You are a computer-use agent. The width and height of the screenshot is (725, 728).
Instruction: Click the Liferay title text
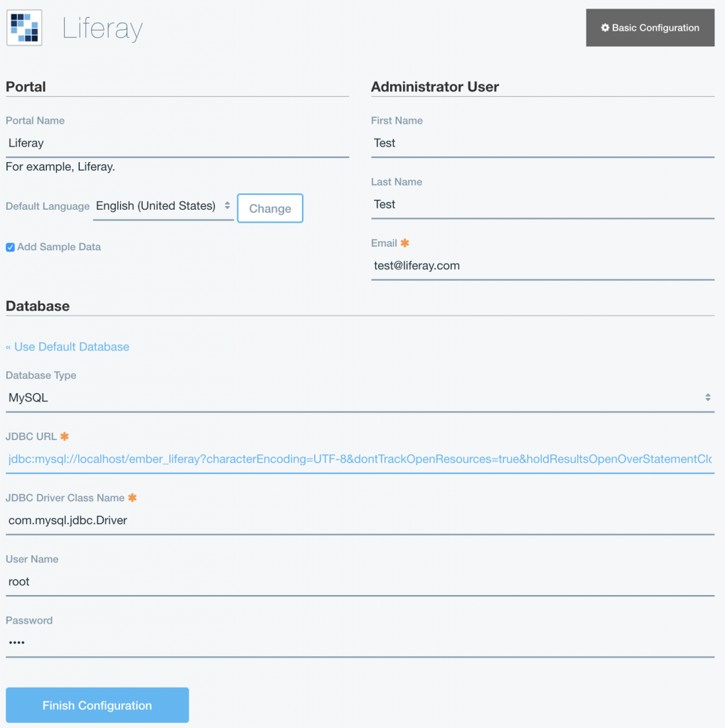coord(102,29)
